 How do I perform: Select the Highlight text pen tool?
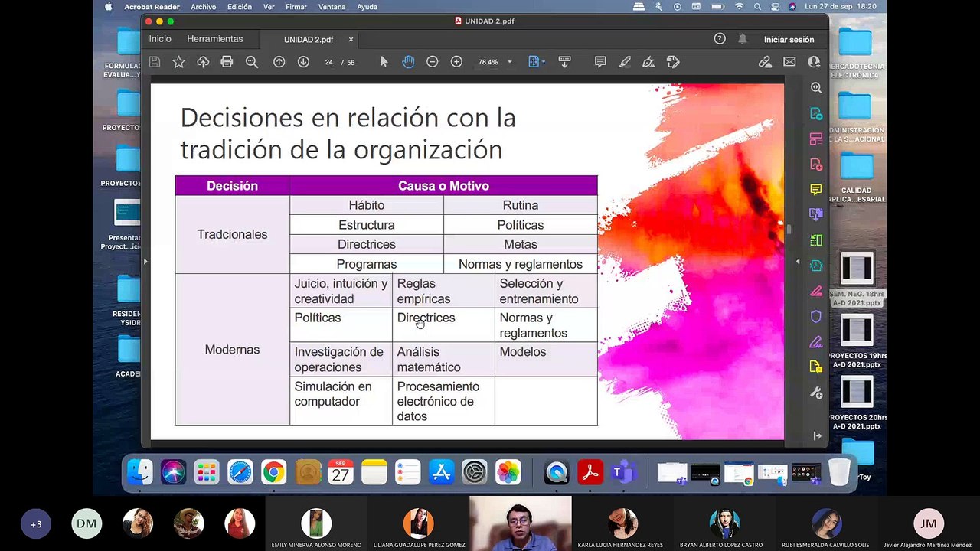[x=625, y=62]
